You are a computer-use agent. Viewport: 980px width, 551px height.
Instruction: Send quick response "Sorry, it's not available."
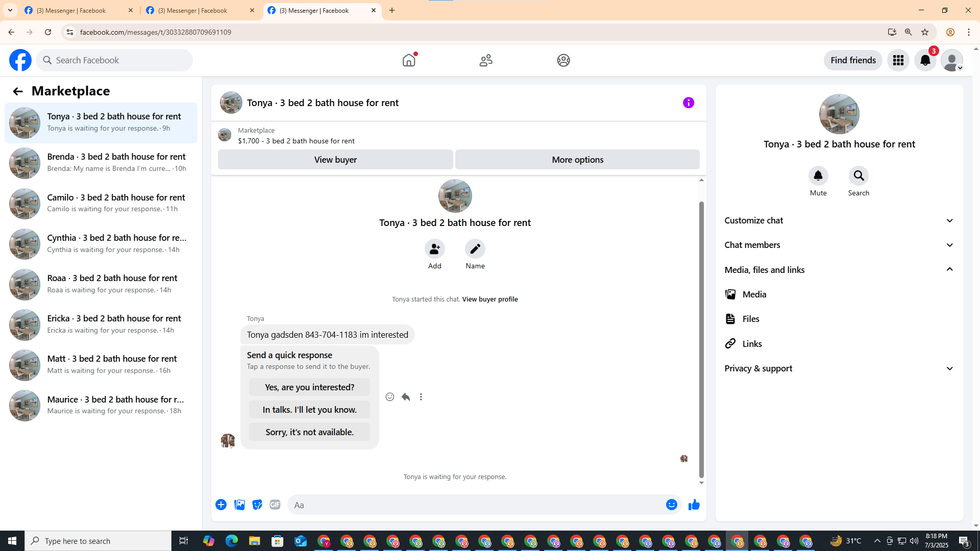[x=309, y=432]
